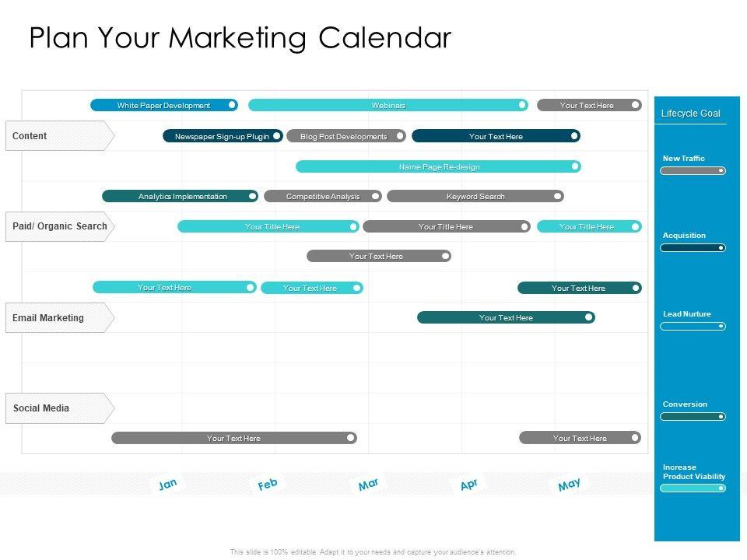Click the New Traffic slider
Screen dimensions: 747x560
click(x=693, y=170)
